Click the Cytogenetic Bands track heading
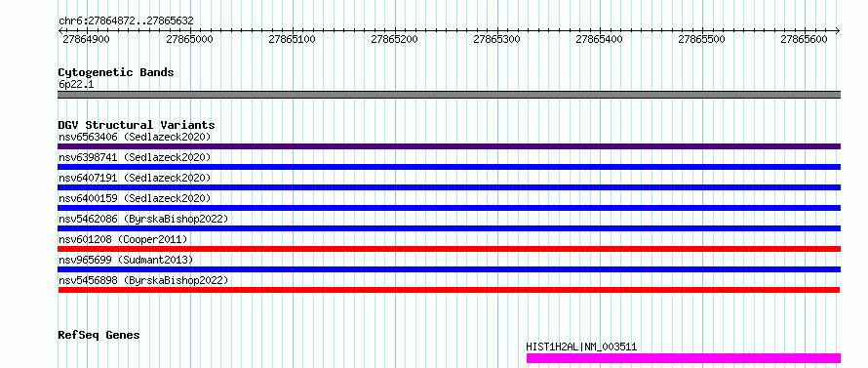 (x=116, y=72)
